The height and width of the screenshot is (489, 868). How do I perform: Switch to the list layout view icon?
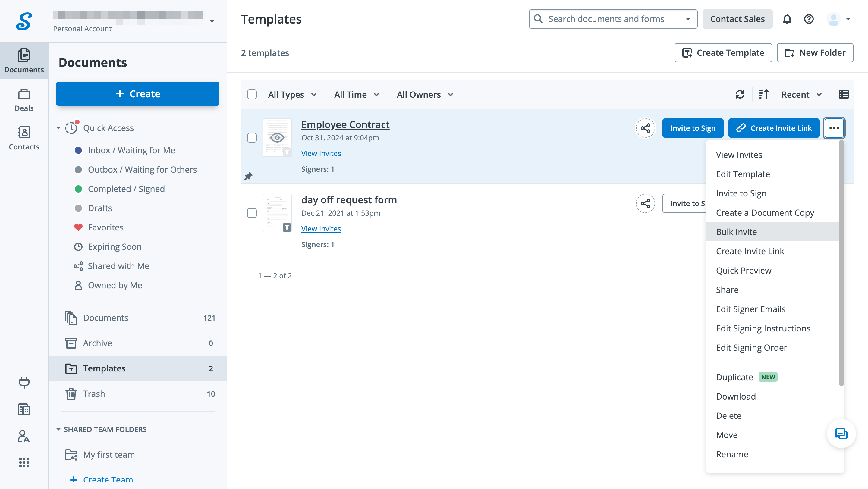(843, 95)
